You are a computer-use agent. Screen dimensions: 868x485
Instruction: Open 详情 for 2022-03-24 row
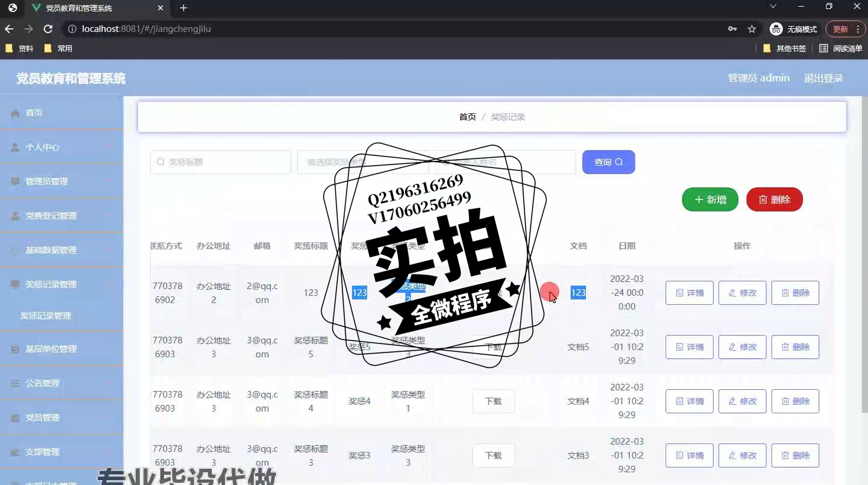coord(690,293)
